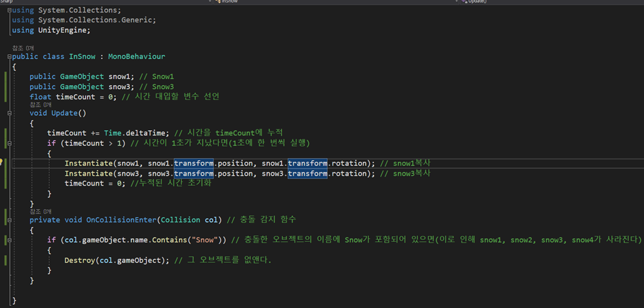
Task: Collapse the using directives block
Action: [9, 10]
